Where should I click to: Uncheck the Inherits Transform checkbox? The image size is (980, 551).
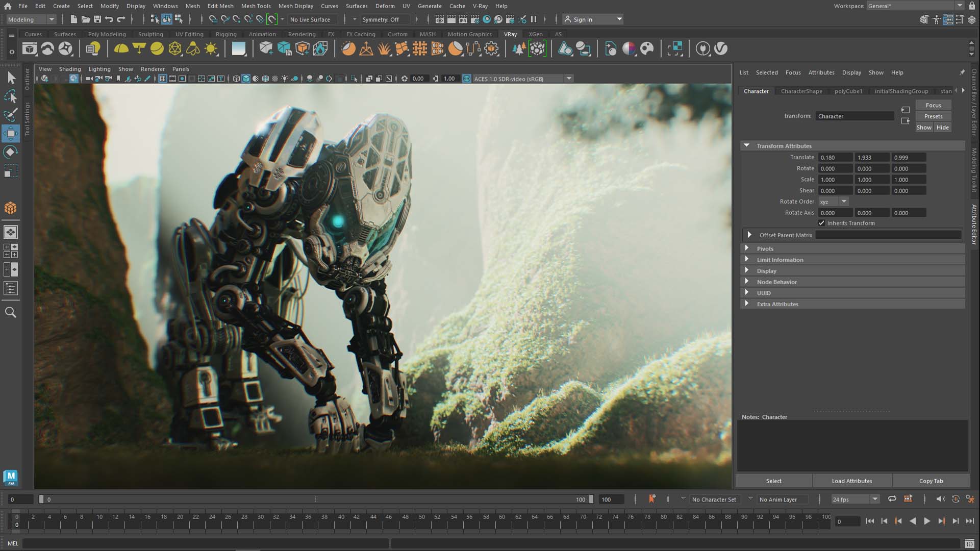pyautogui.click(x=822, y=223)
